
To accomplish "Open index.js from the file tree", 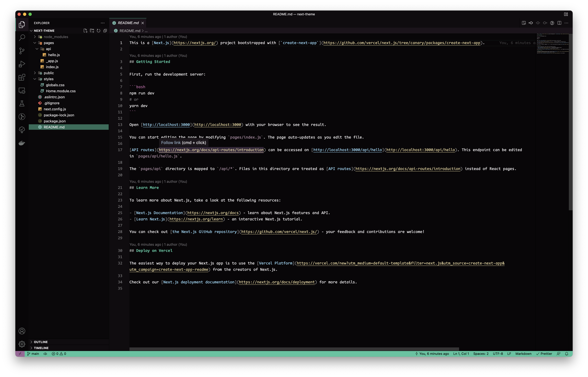I will tap(52, 67).
